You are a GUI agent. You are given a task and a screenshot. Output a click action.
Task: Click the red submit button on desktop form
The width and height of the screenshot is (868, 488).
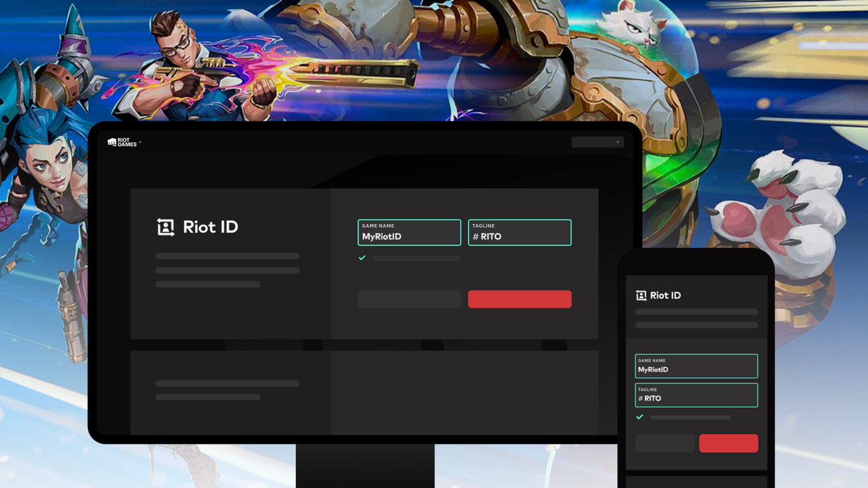coord(520,299)
